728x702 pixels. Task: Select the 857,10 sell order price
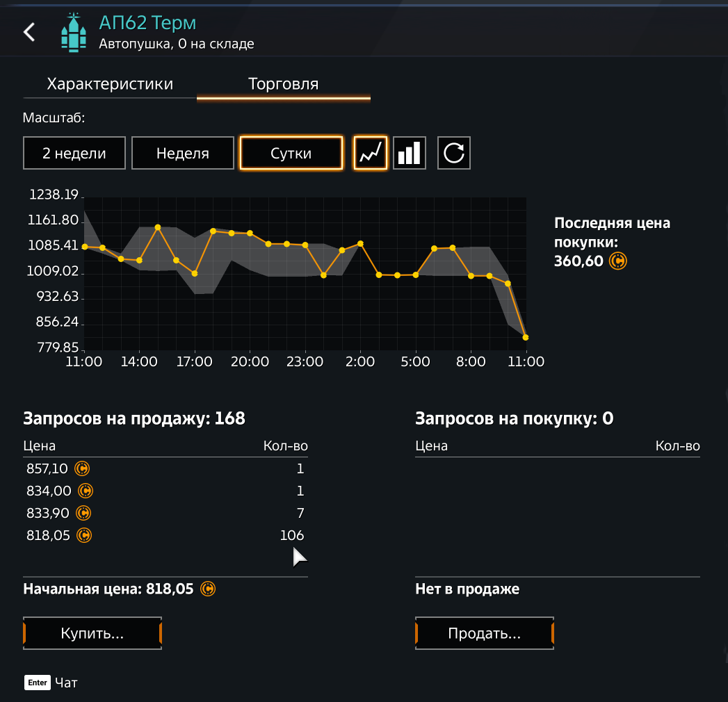click(x=47, y=468)
